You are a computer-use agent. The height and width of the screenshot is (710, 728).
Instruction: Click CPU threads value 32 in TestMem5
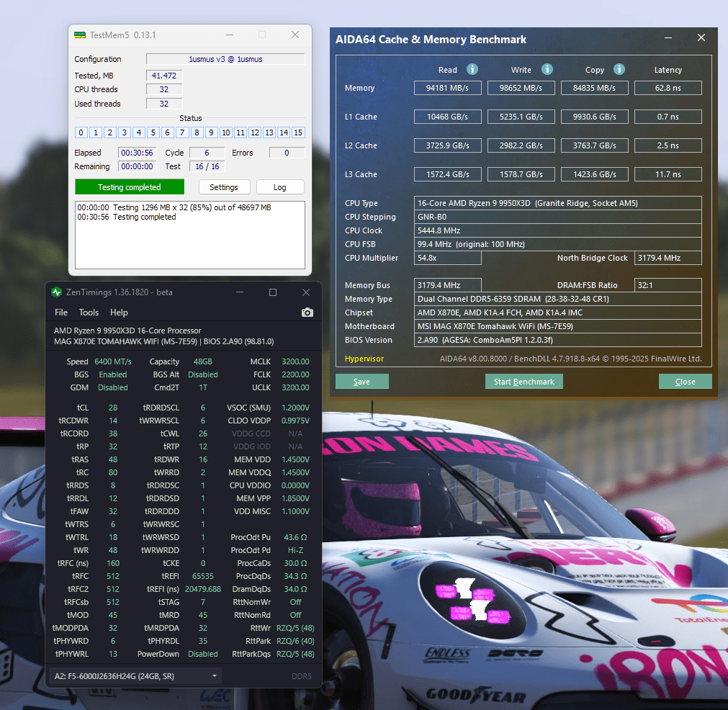[164, 89]
